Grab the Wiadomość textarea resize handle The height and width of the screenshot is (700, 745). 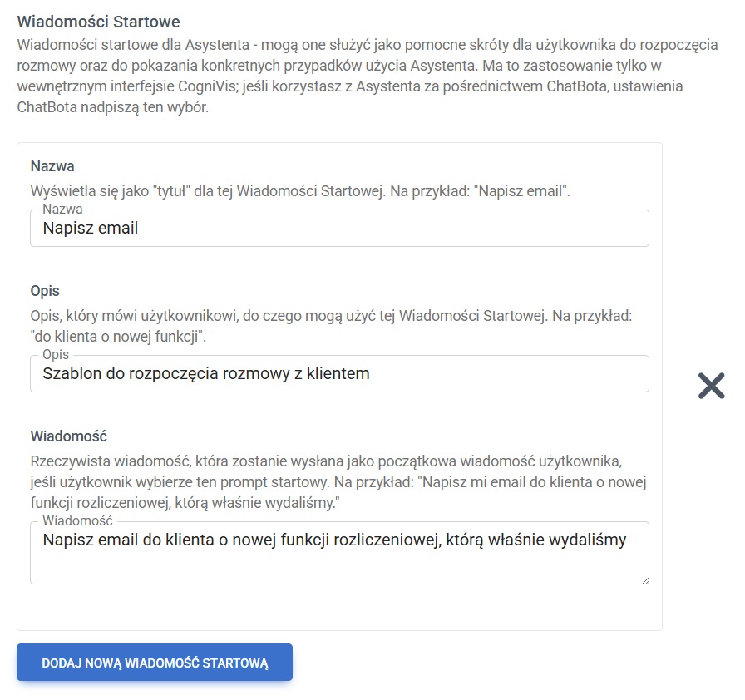644,579
